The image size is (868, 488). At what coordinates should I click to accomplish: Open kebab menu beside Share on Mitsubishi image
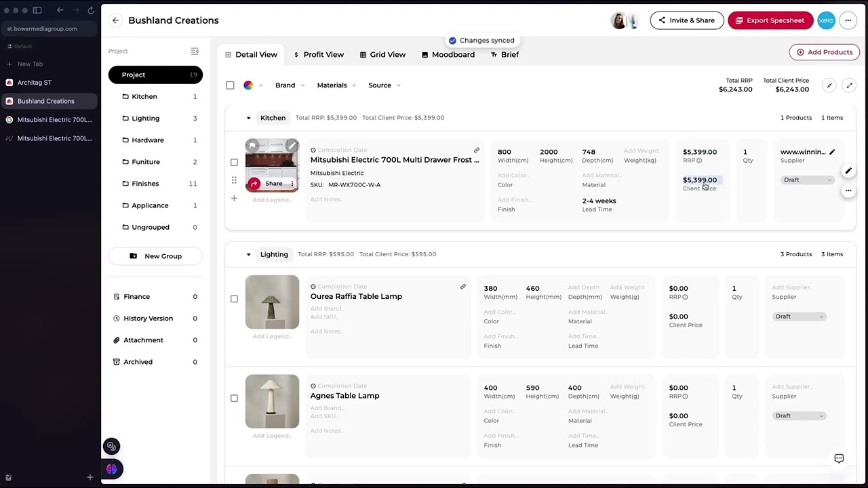pyautogui.click(x=292, y=184)
